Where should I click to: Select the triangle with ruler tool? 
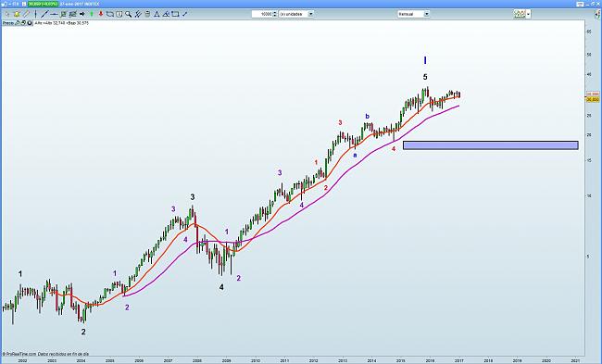166,14
